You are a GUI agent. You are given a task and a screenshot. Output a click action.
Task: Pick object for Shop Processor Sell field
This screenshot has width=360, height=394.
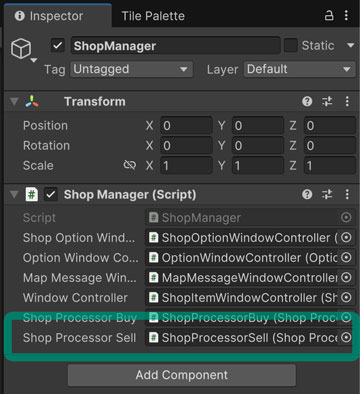click(x=346, y=338)
